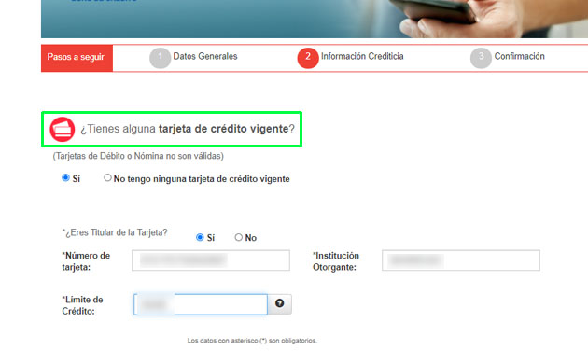Screen dimensions: 588x364
Task: Click the text Los datos con asterisco son obligatorios
Action: coord(252,341)
